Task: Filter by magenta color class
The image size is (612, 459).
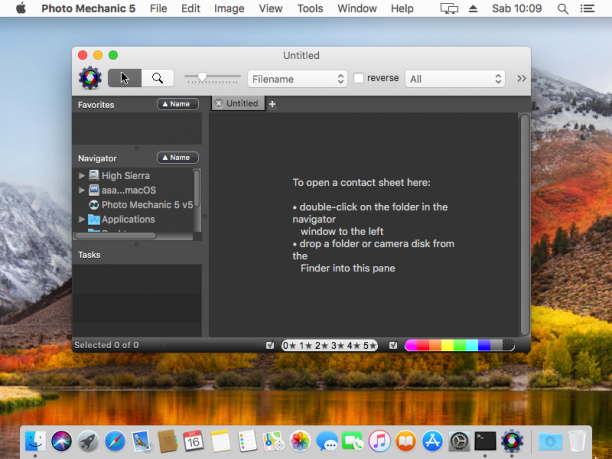Action: tap(411, 345)
